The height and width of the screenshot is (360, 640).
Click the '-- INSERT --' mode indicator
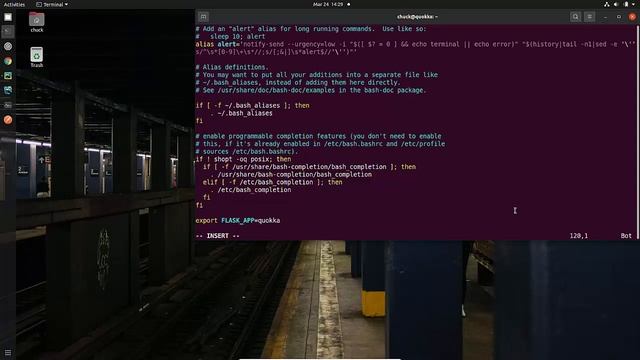218,236
